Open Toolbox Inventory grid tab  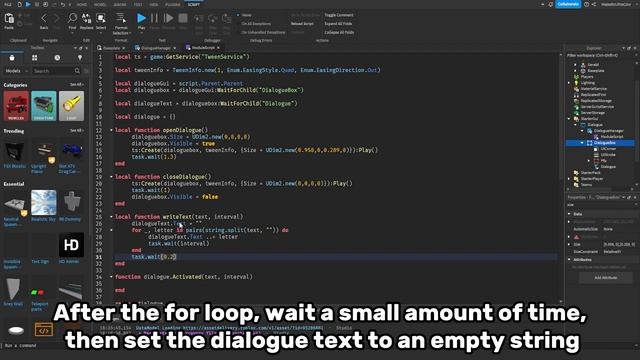(x=34, y=58)
